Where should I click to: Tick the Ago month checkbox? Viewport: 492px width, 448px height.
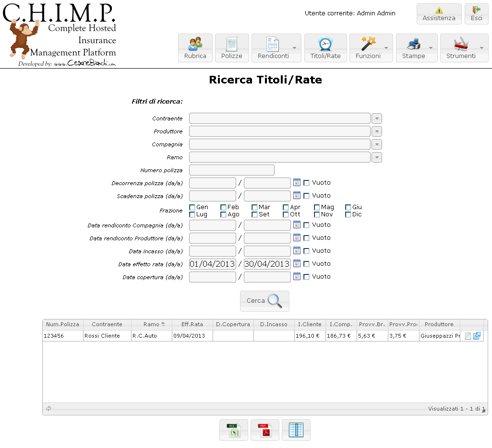tap(223, 214)
